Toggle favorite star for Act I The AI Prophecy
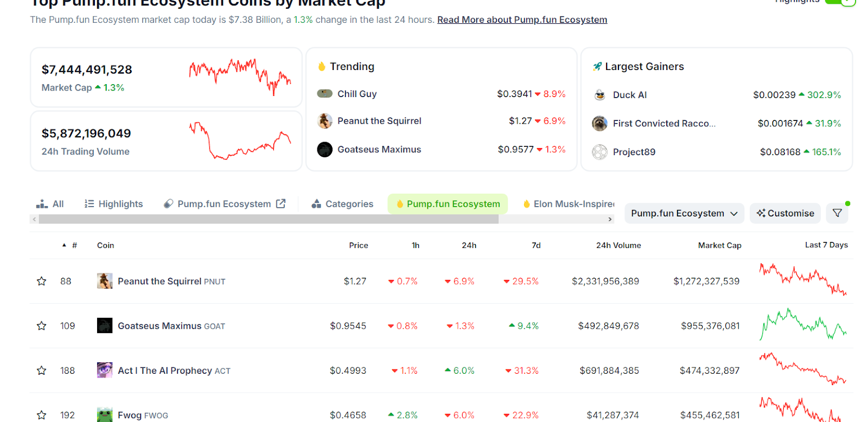 click(41, 370)
